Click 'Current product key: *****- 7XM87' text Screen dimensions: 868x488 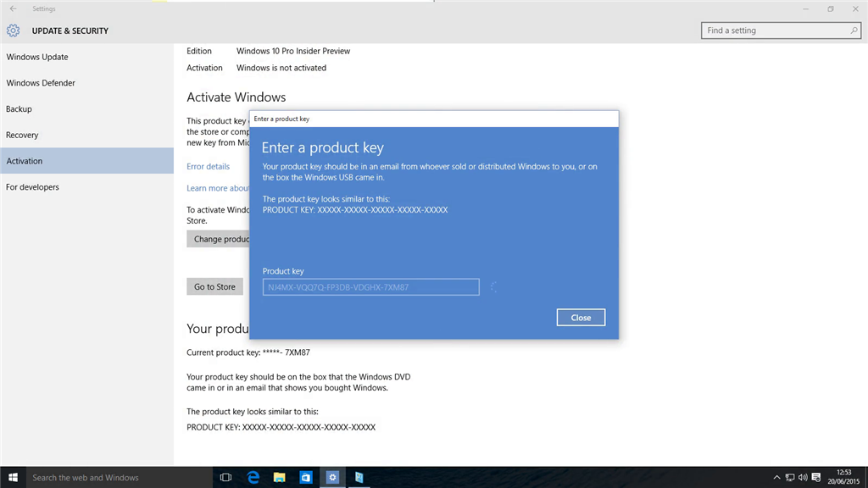pos(248,352)
